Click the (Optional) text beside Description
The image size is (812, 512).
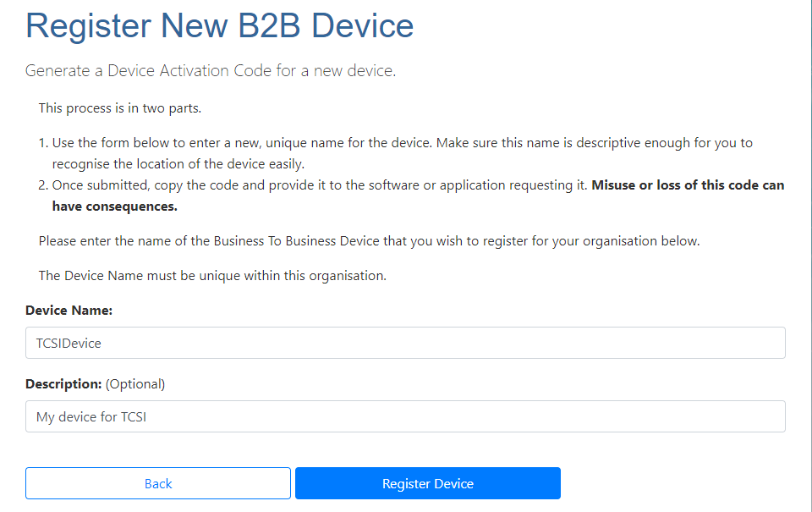click(135, 384)
